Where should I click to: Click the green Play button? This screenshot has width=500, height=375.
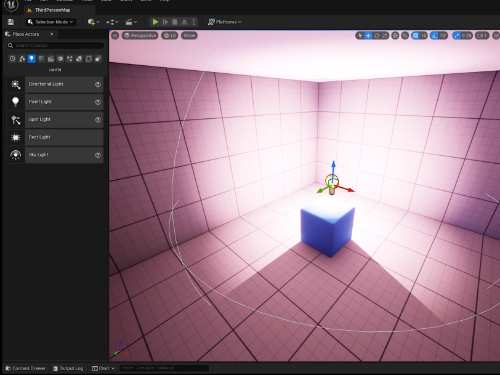pyautogui.click(x=155, y=22)
